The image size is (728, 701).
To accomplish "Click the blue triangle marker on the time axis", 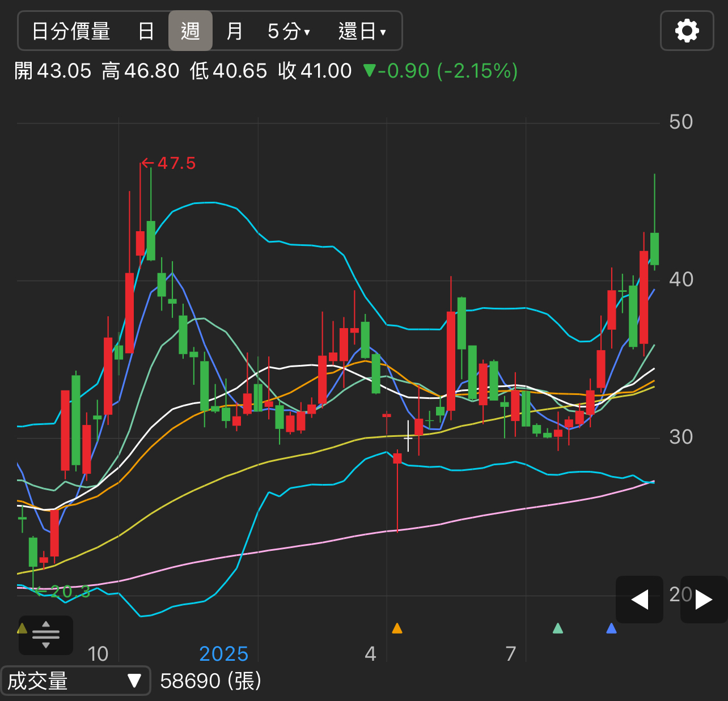I will click(x=611, y=628).
